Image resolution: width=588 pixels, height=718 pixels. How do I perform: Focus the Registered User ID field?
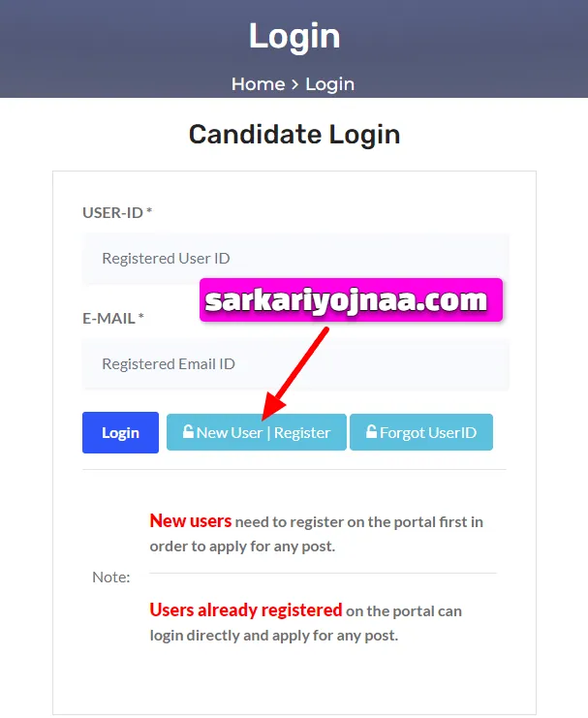tap(295, 259)
